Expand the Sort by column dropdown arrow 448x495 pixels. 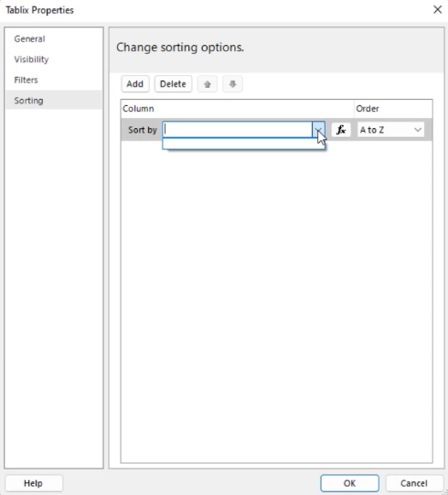click(318, 130)
